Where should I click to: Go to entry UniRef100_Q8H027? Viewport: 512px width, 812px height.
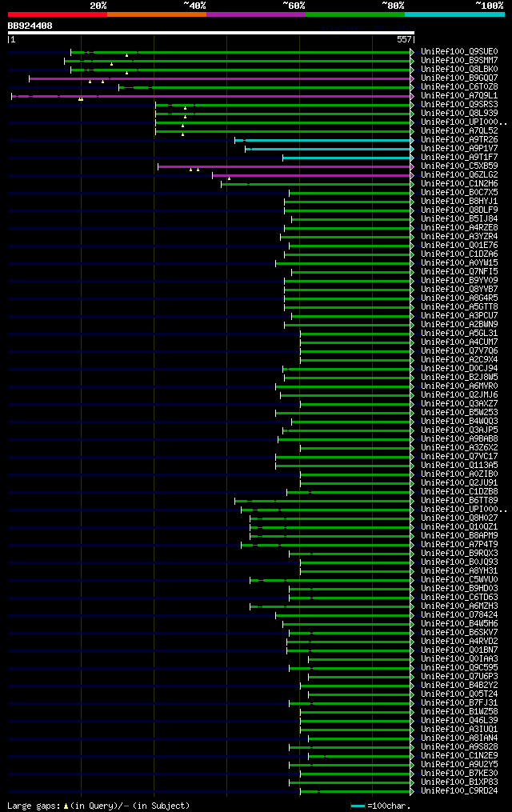[459, 518]
